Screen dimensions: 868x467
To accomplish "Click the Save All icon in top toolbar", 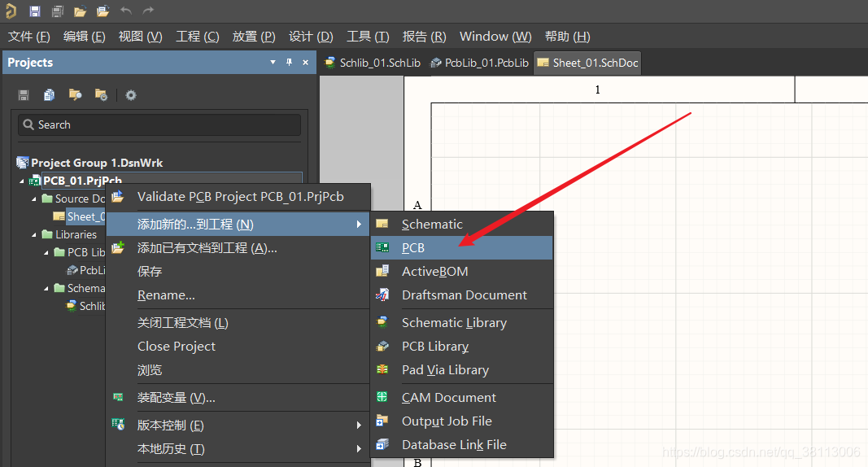I will [x=58, y=11].
